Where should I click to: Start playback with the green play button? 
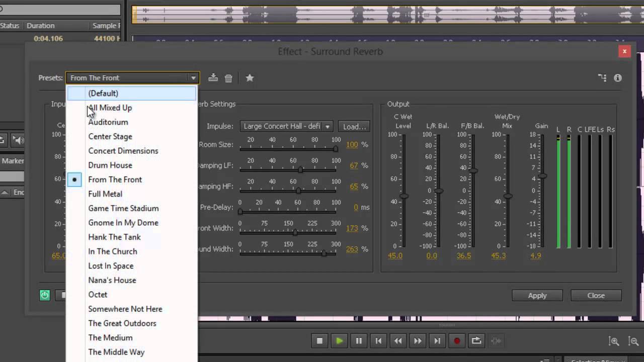pos(339,341)
